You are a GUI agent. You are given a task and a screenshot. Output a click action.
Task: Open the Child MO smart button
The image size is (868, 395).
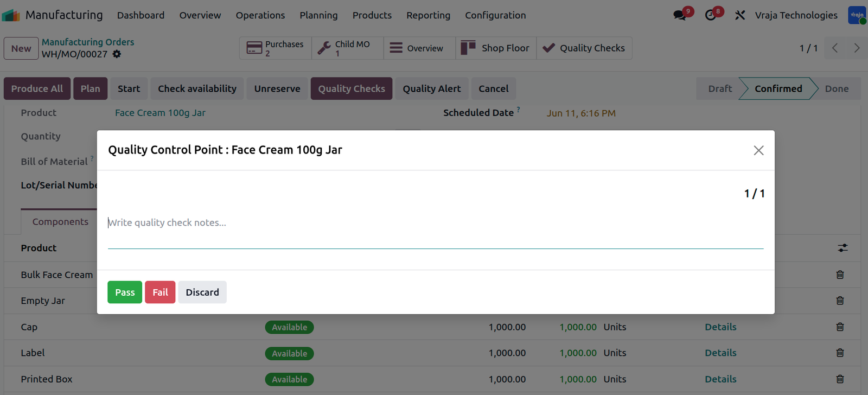[x=347, y=48]
